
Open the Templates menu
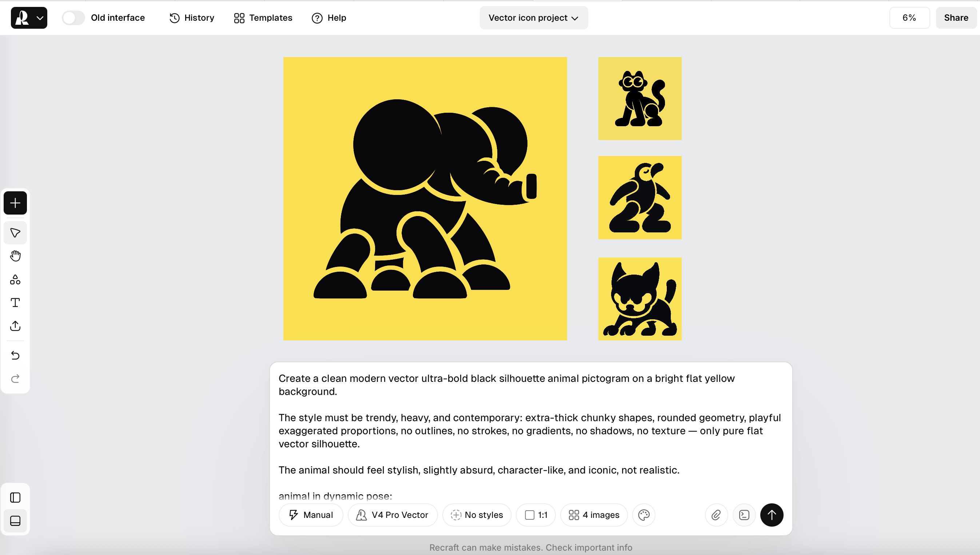pyautogui.click(x=263, y=18)
